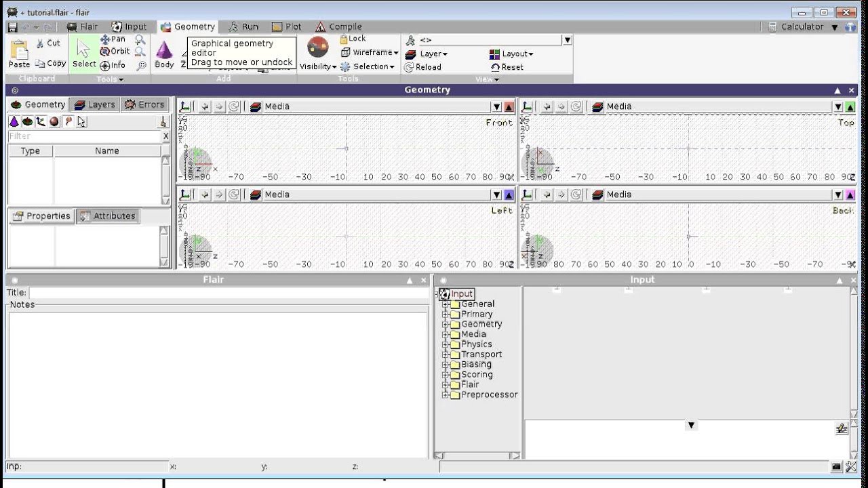Add a Body with the cone icon
Image resolution: width=868 pixels, height=488 pixels.
[164, 54]
